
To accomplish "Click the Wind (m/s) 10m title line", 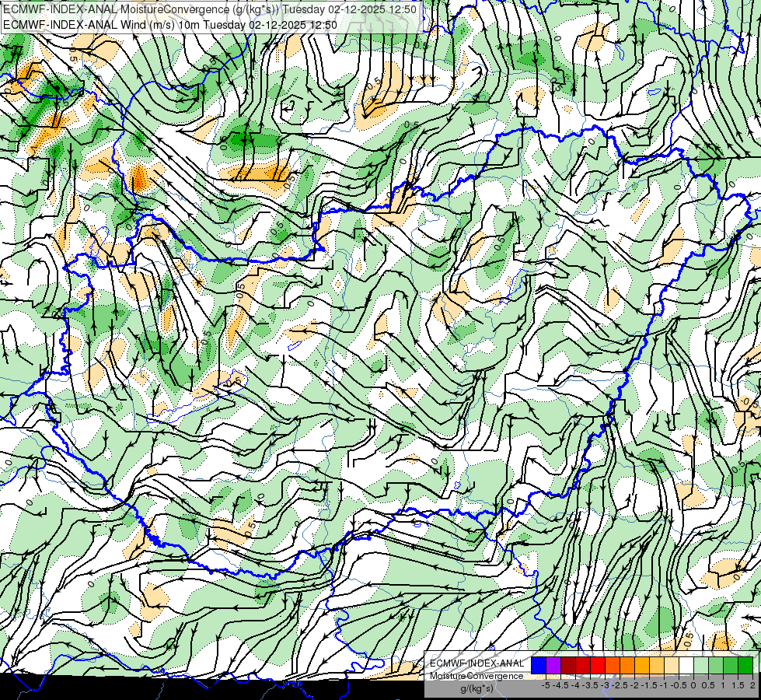I will (170, 25).
